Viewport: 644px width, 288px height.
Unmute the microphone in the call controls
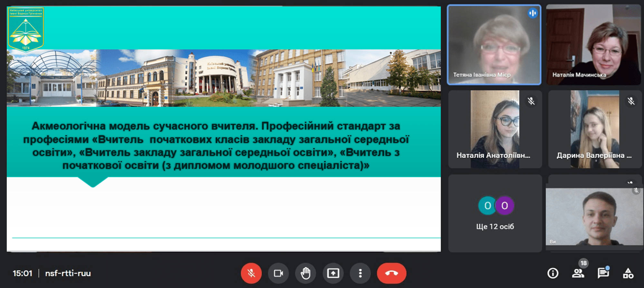(x=251, y=273)
